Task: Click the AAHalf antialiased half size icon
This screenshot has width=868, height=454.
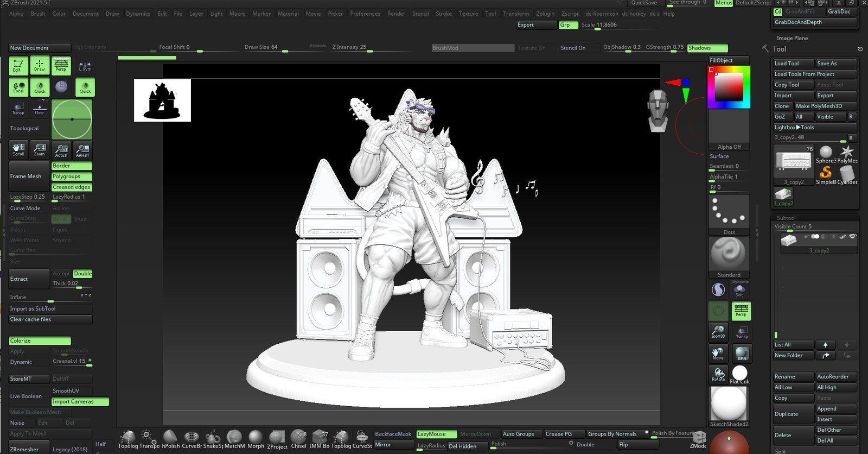Action: [x=82, y=150]
